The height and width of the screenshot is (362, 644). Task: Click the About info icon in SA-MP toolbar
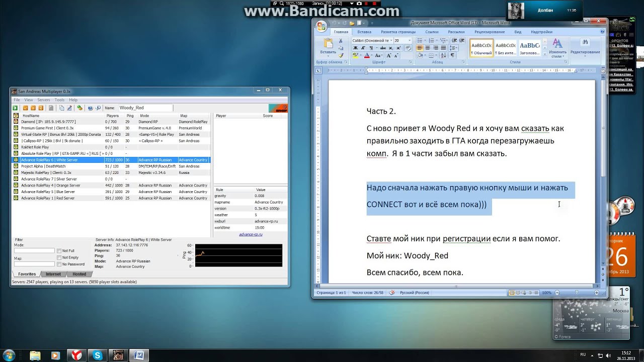[98, 108]
